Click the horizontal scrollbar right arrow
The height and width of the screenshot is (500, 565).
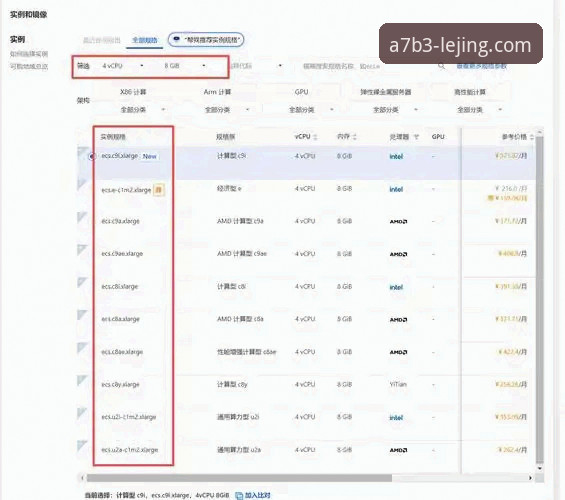point(530,478)
